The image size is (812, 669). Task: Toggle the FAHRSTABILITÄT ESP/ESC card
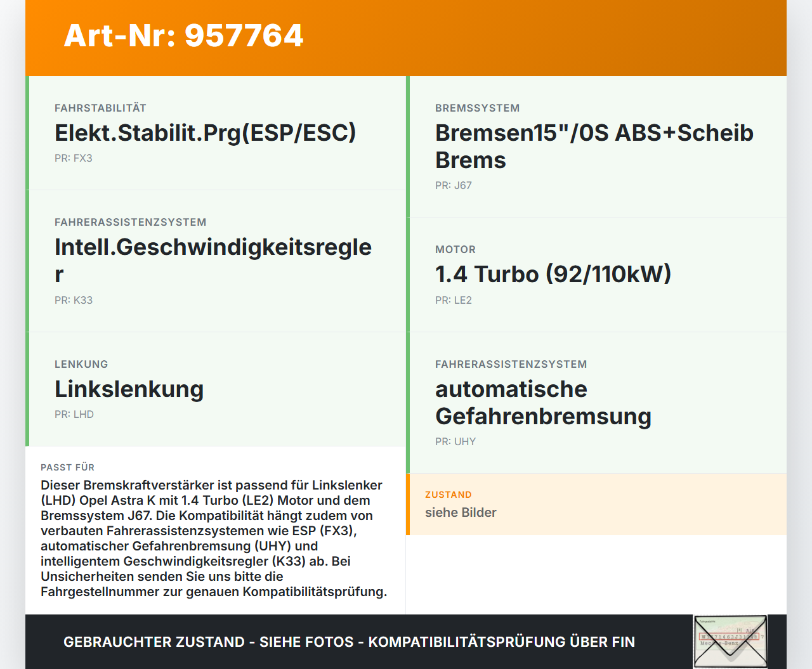[x=216, y=133]
